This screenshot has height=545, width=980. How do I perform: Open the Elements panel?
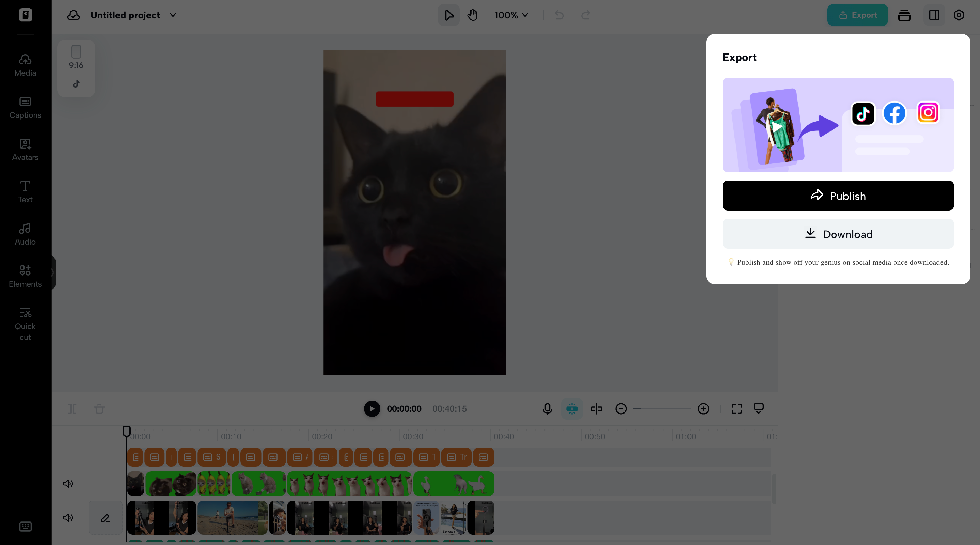25,276
